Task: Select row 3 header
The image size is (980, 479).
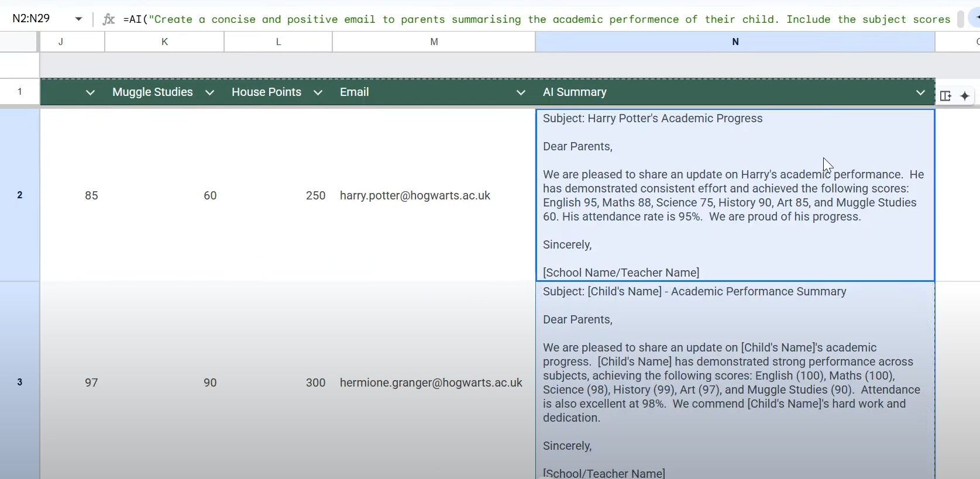Action: (x=20, y=382)
